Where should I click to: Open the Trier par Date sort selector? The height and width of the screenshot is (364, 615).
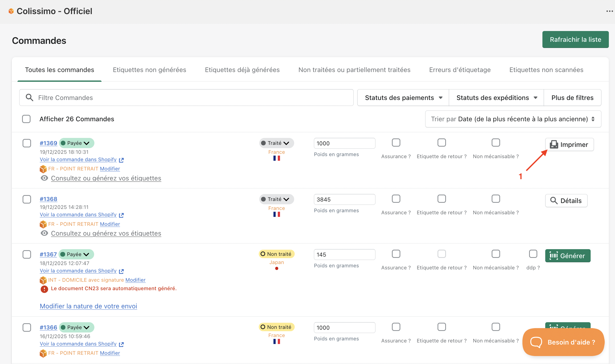[x=513, y=119]
